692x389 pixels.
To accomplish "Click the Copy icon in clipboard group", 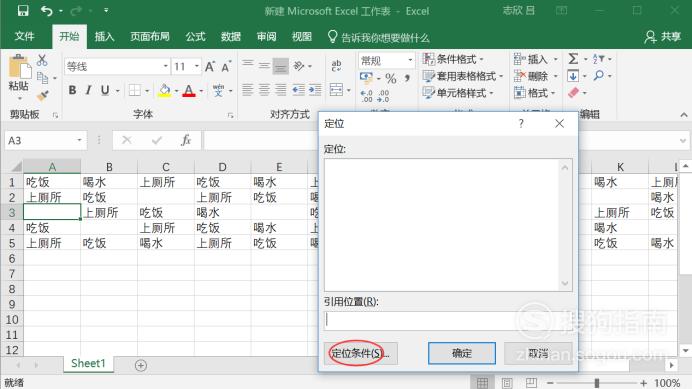I will (x=42, y=78).
